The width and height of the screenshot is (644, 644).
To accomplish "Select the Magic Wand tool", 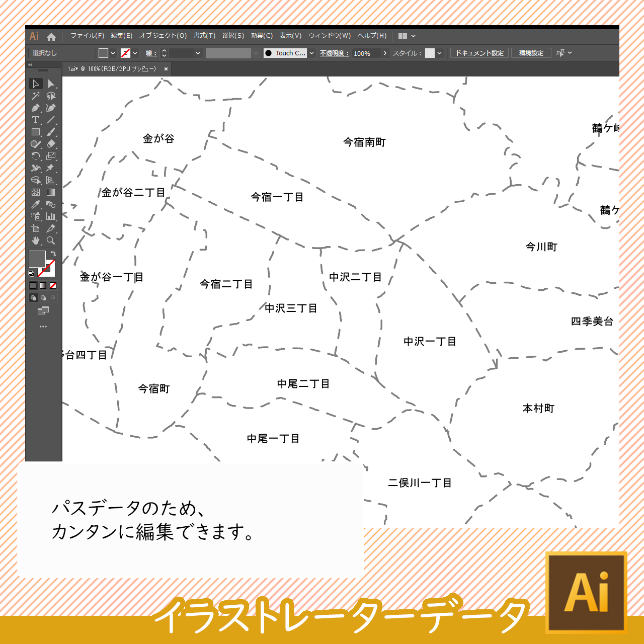I will [x=35, y=96].
